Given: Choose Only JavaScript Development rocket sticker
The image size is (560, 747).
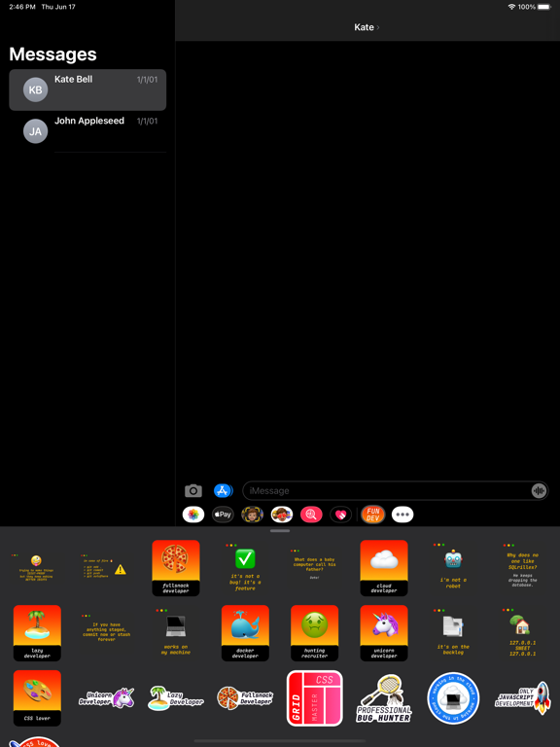Looking at the screenshot, I should pos(522,698).
